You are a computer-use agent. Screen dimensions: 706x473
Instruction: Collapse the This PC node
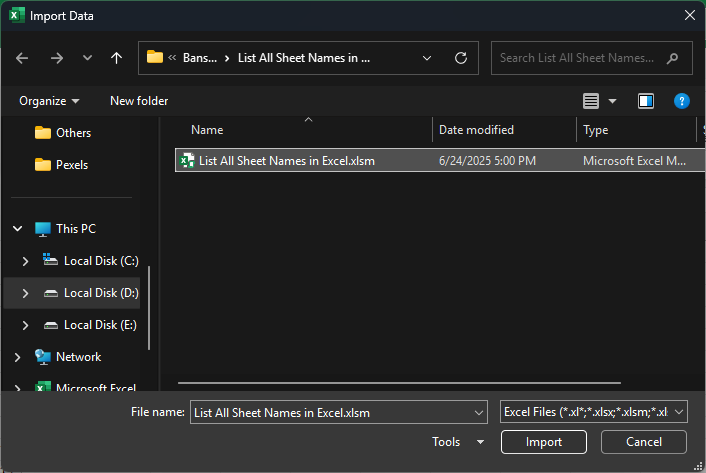pos(18,229)
